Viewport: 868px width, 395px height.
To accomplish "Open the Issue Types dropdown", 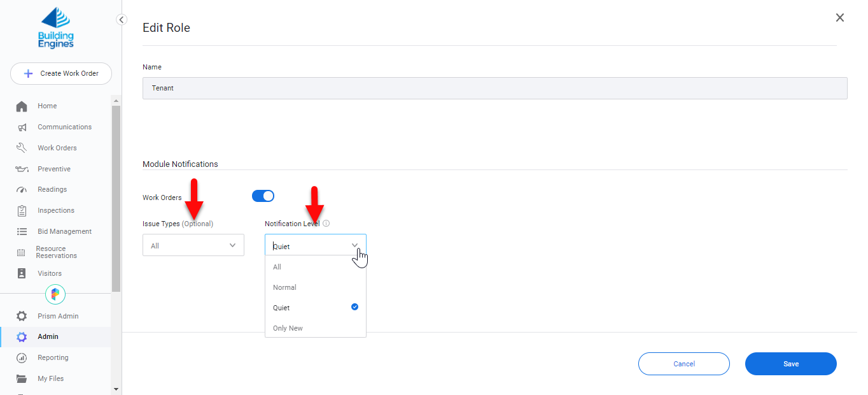I will [x=193, y=245].
